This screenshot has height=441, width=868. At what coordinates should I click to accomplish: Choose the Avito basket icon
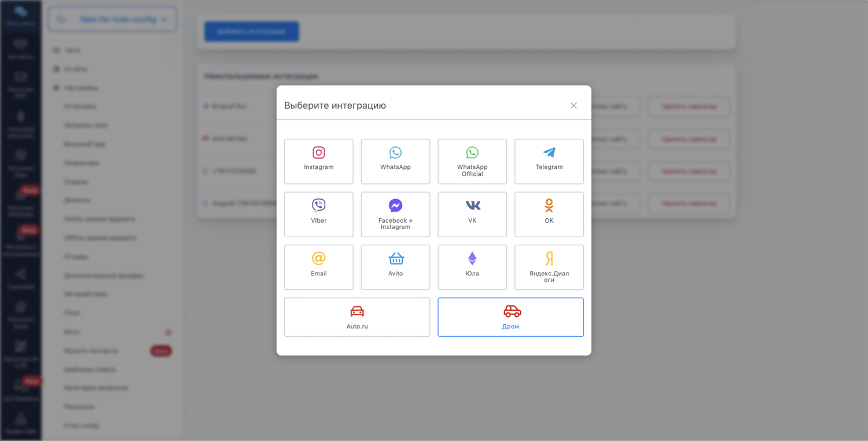[396, 258]
